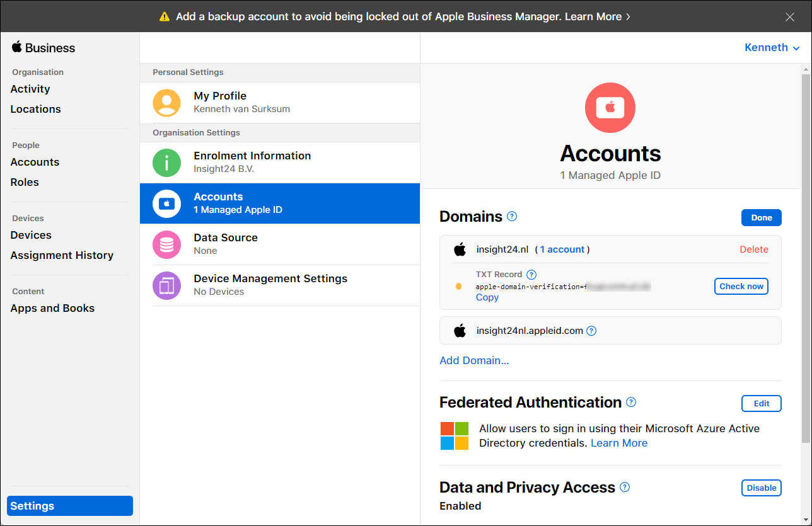Click the purple Device Management Settings icon
812x526 pixels.
pyautogui.click(x=166, y=285)
